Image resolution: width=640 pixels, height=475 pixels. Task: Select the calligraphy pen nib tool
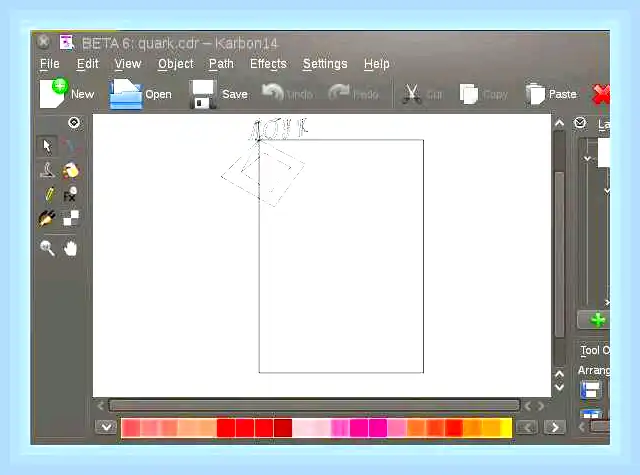47,218
